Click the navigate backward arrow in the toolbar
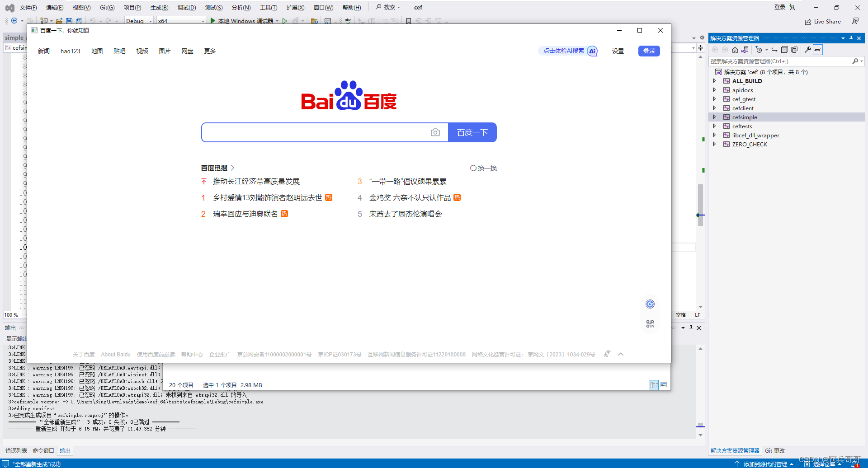 (14, 21)
